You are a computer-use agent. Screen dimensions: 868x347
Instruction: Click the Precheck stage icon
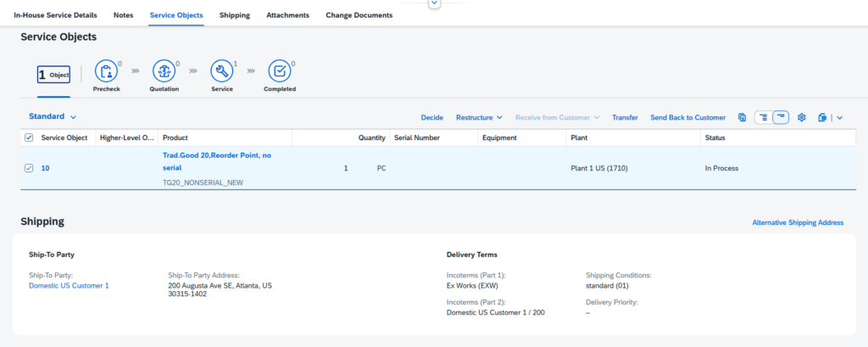click(x=106, y=71)
